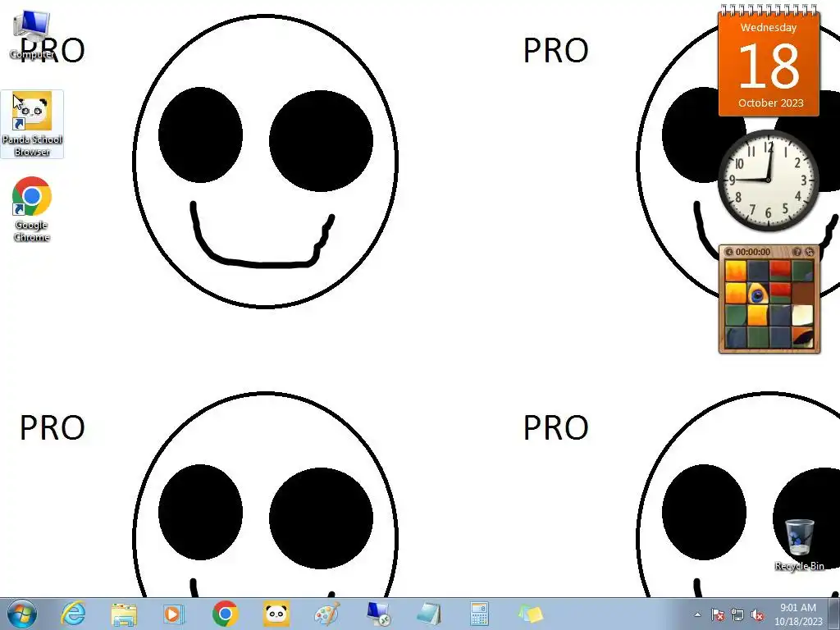Show hidden system tray icons
The image size is (840, 630).
coord(697,614)
